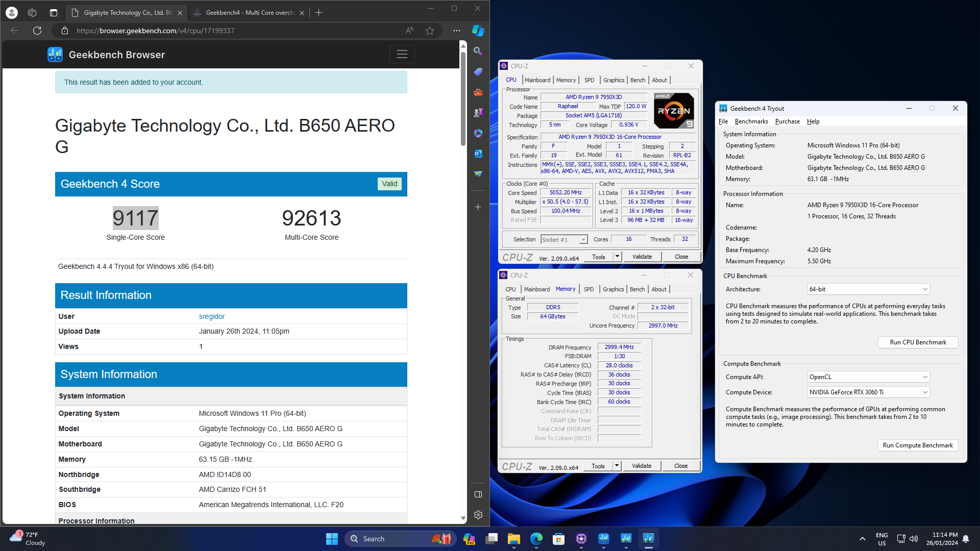Open Architecture 64-bit dropdown in Geekbench

coord(868,289)
